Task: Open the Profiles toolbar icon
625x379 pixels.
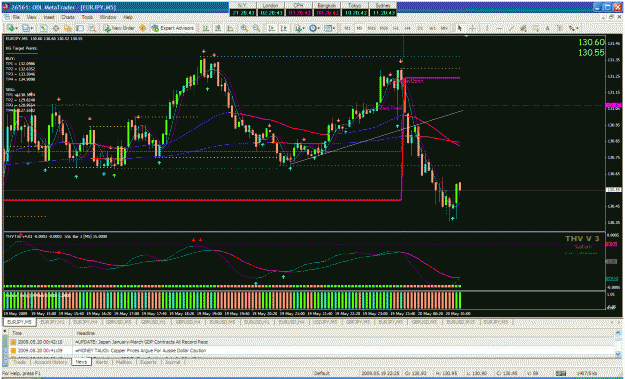Action: click(26, 28)
